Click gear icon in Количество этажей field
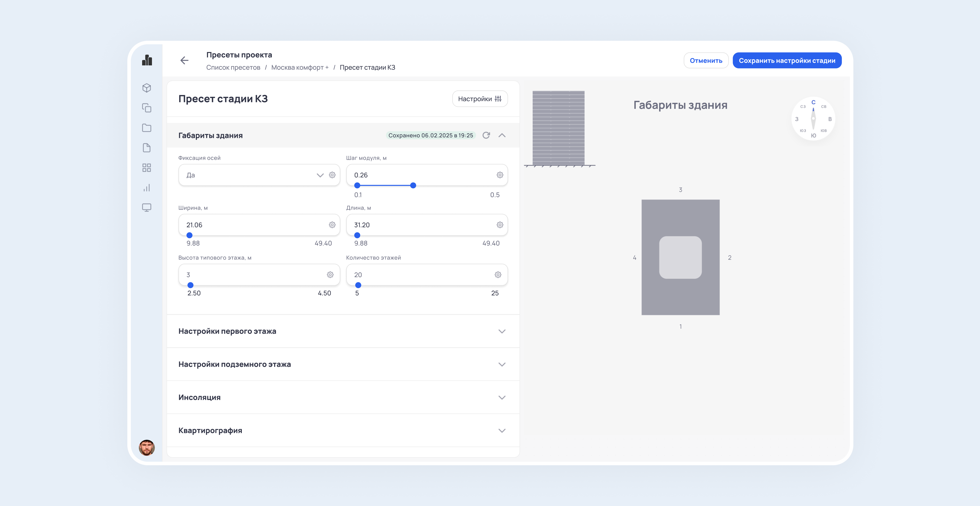The height and width of the screenshot is (506, 980). pos(498,275)
